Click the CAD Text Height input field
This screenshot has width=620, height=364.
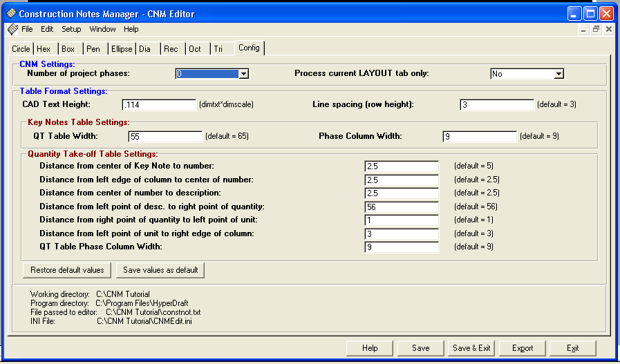coord(159,105)
